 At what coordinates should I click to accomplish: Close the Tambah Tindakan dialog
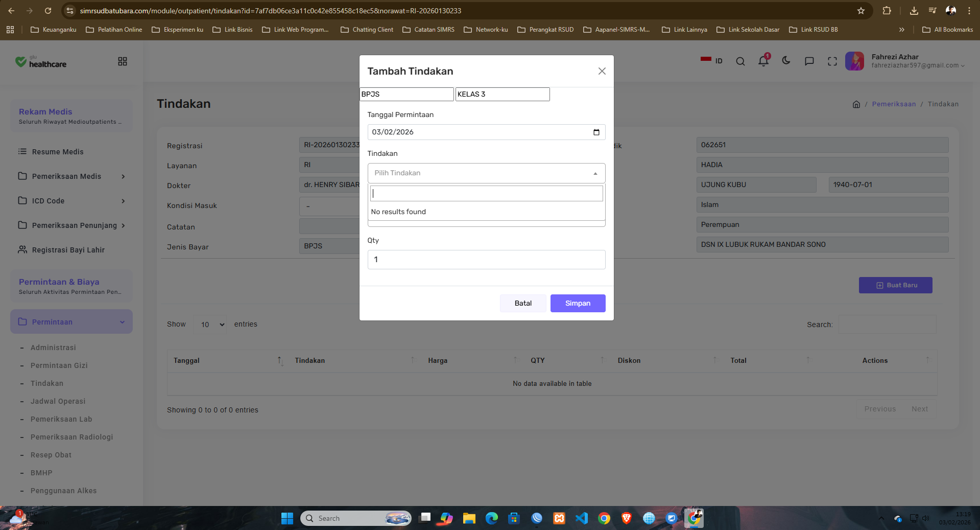point(602,71)
